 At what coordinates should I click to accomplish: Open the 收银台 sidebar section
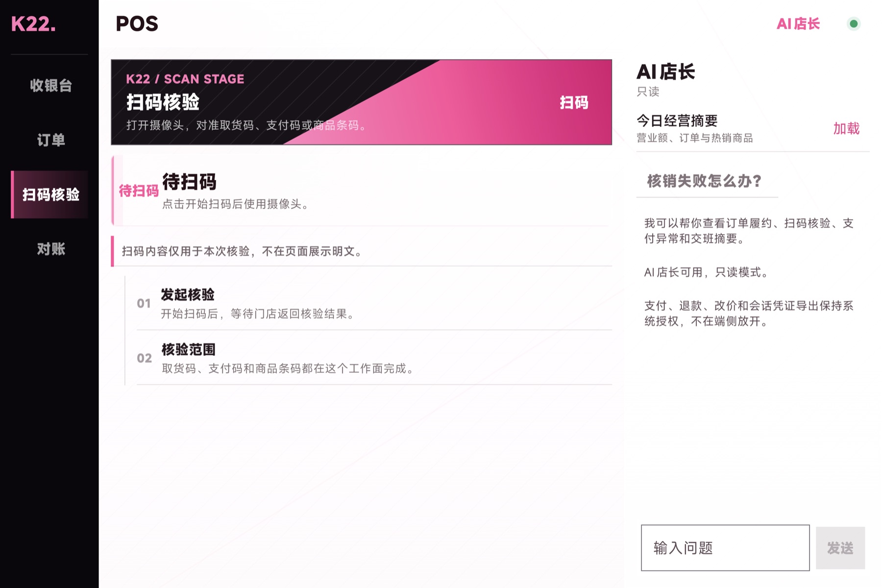pyautogui.click(x=50, y=86)
